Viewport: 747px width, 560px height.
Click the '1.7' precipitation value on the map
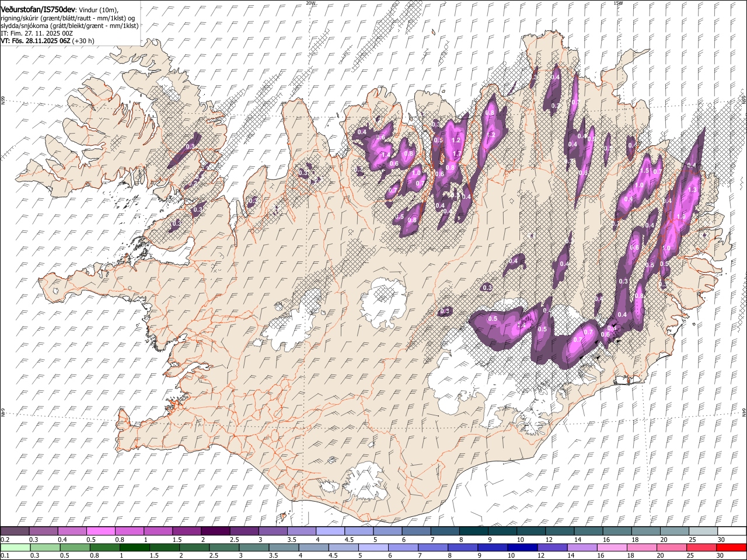[x=457, y=154]
